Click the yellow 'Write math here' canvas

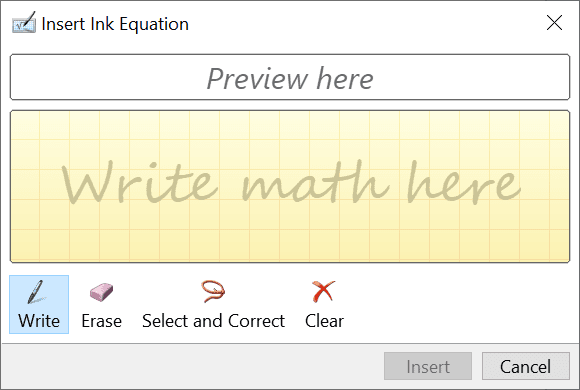point(290,186)
